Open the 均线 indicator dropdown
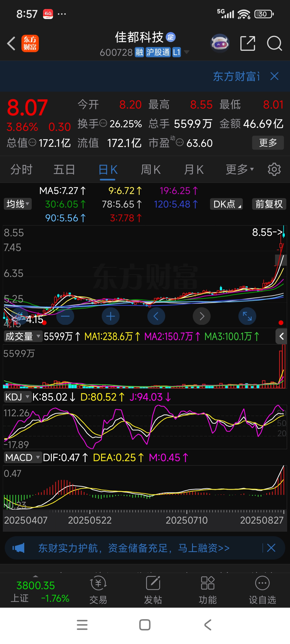 point(18,204)
